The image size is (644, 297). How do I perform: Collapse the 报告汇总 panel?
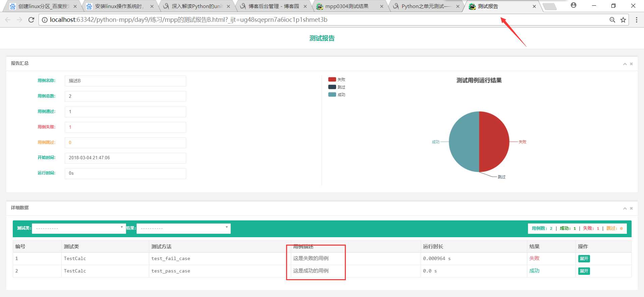[625, 64]
